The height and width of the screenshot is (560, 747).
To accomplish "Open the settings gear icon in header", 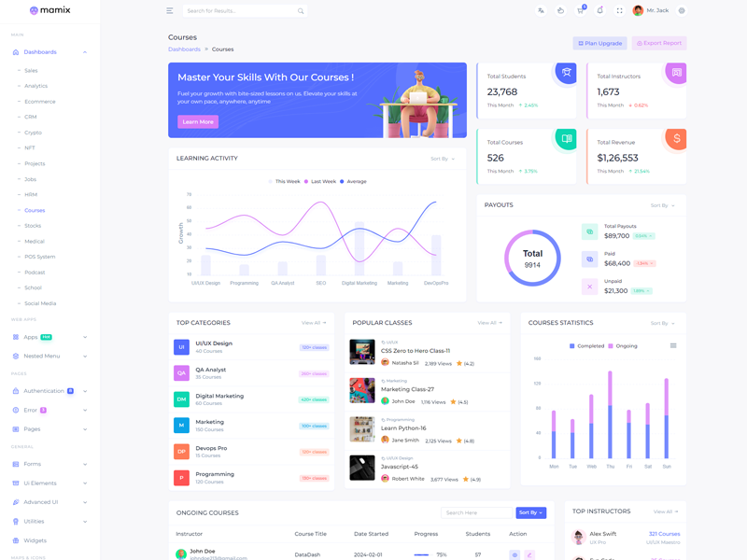I will click(682, 11).
